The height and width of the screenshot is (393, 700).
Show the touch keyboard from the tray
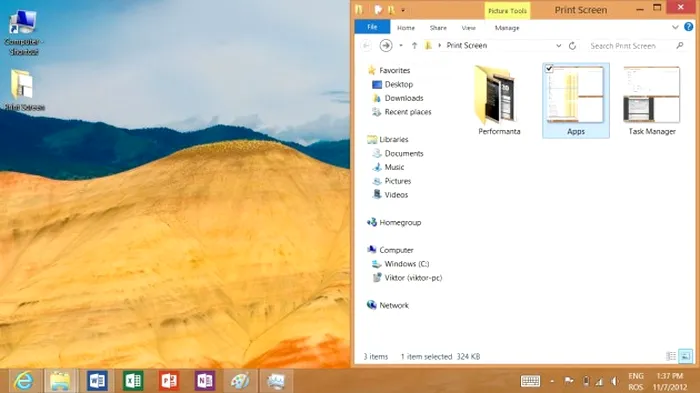(530, 381)
